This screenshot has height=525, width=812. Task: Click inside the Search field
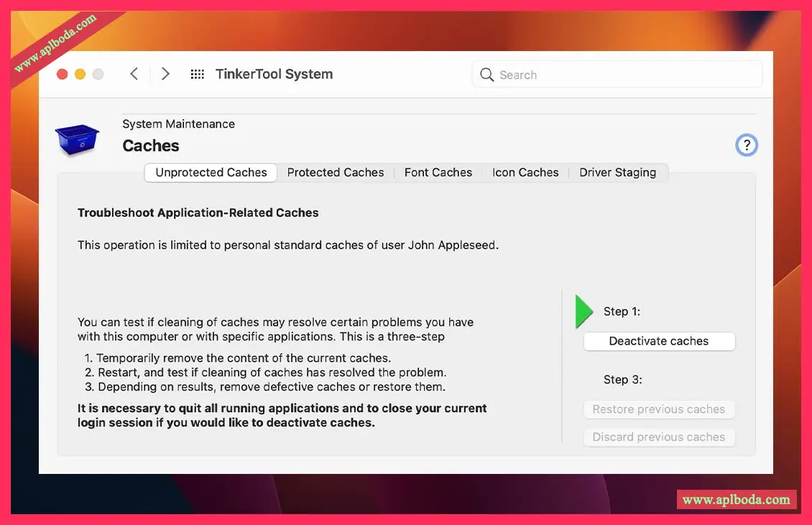625,75
